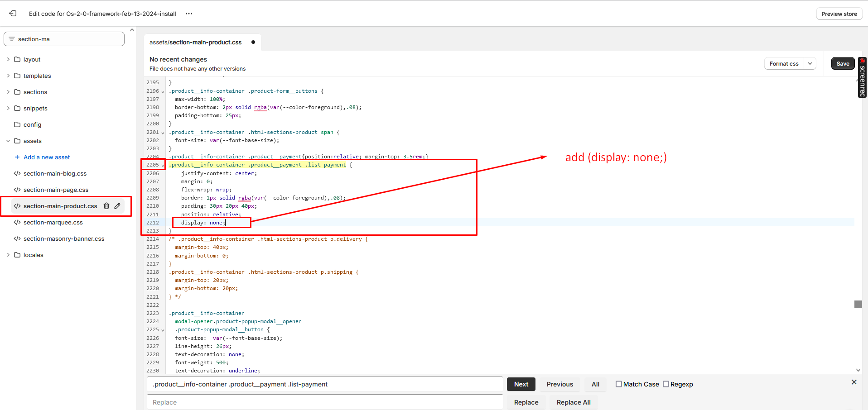Expand the templates folder chevron
Image resolution: width=868 pixels, height=410 pixels.
(8, 76)
